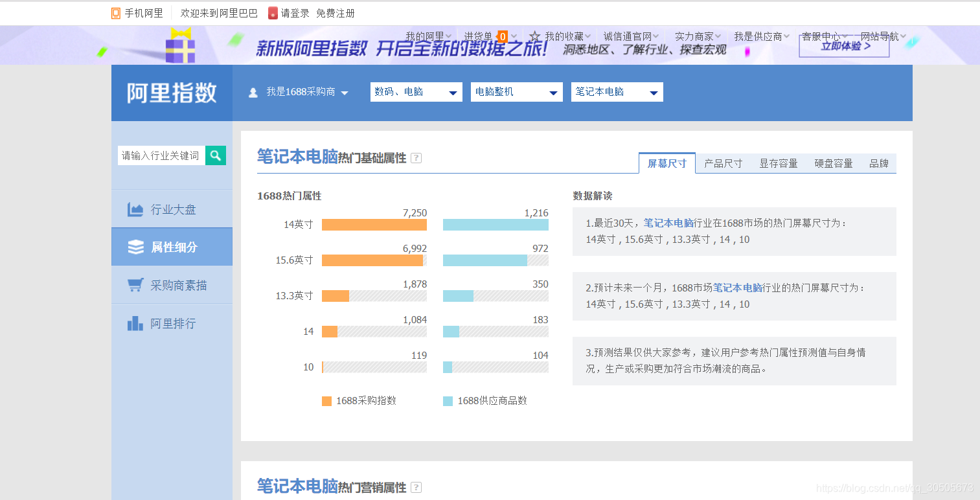
Task: Click the 1688热门属性 heading
Action: 289,196
